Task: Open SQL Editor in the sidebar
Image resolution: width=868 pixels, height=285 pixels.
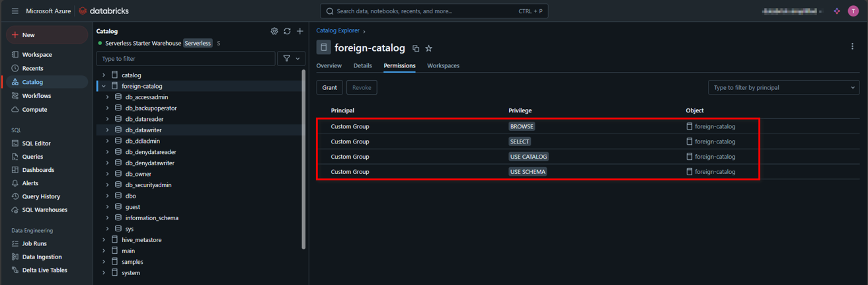Action: coord(46,143)
